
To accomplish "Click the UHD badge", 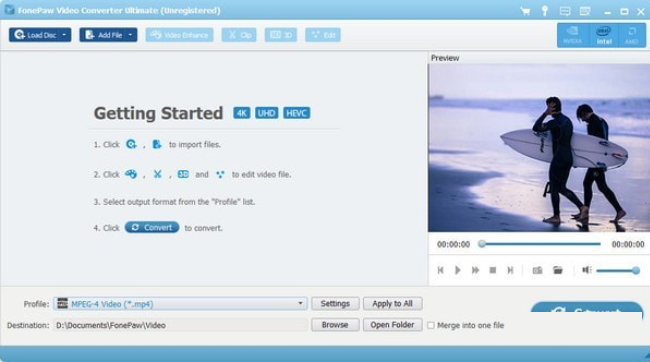I will click(x=267, y=113).
